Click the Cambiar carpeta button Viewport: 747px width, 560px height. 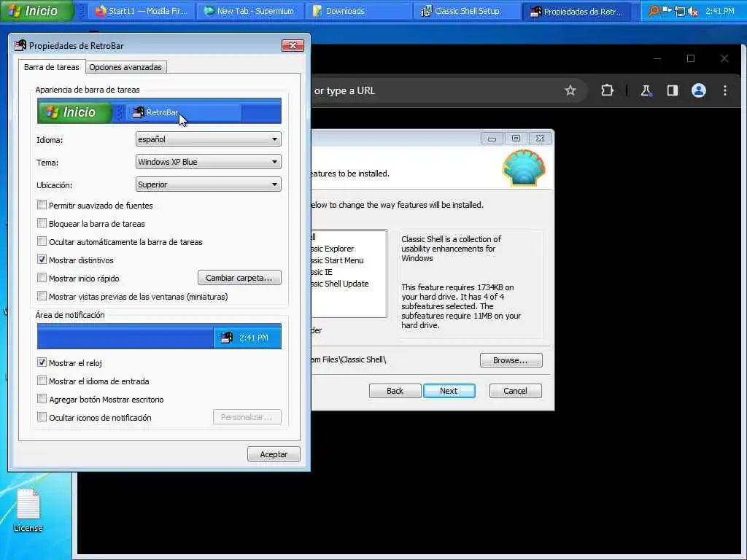point(239,278)
